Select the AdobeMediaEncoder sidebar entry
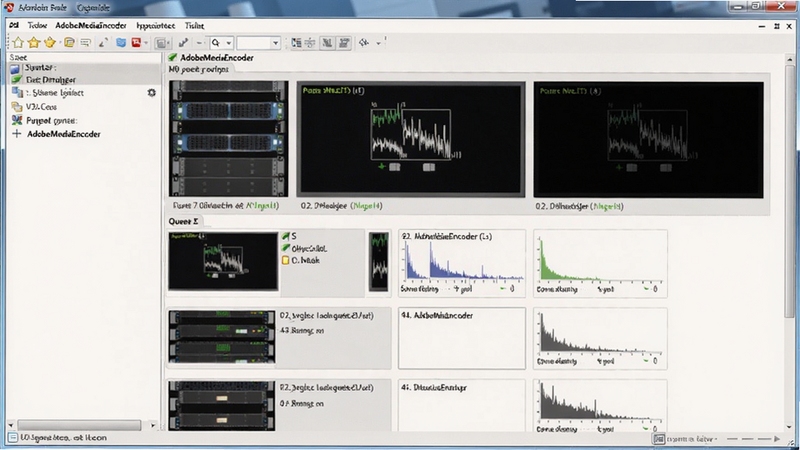800x450 pixels. pos(63,134)
